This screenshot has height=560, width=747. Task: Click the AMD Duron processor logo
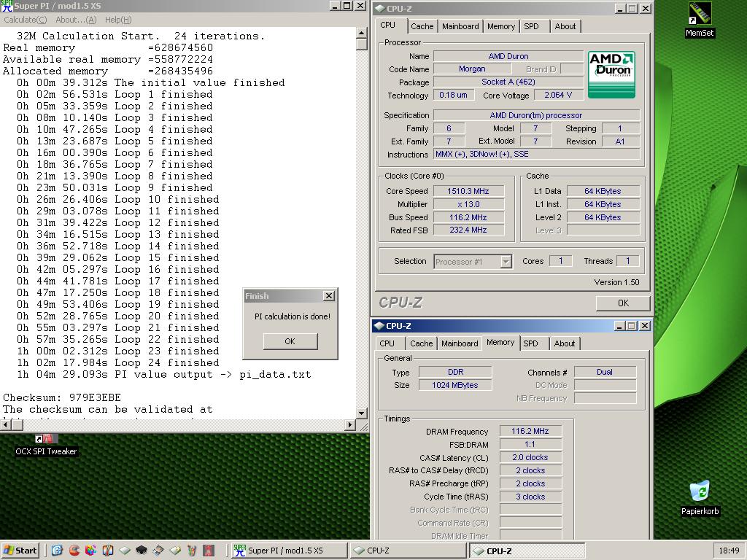[612, 75]
